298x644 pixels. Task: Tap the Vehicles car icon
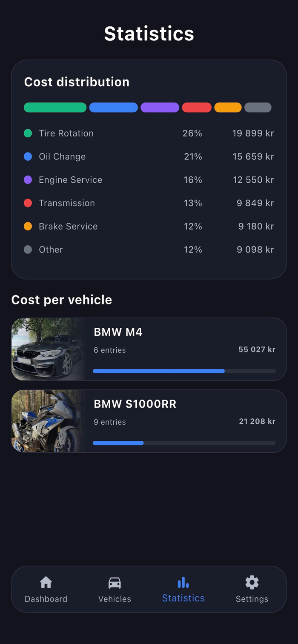tap(115, 582)
